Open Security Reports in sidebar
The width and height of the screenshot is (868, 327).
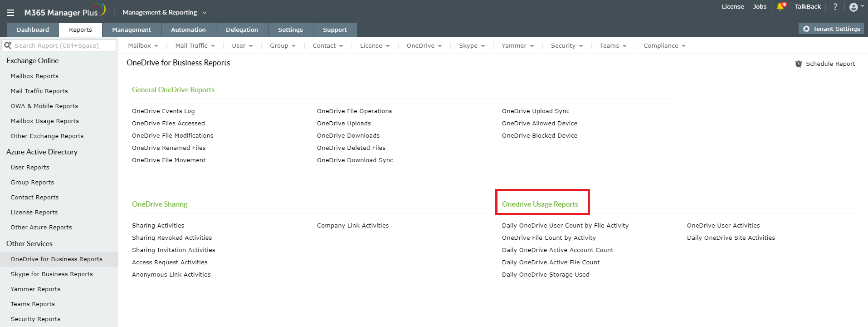35,319
